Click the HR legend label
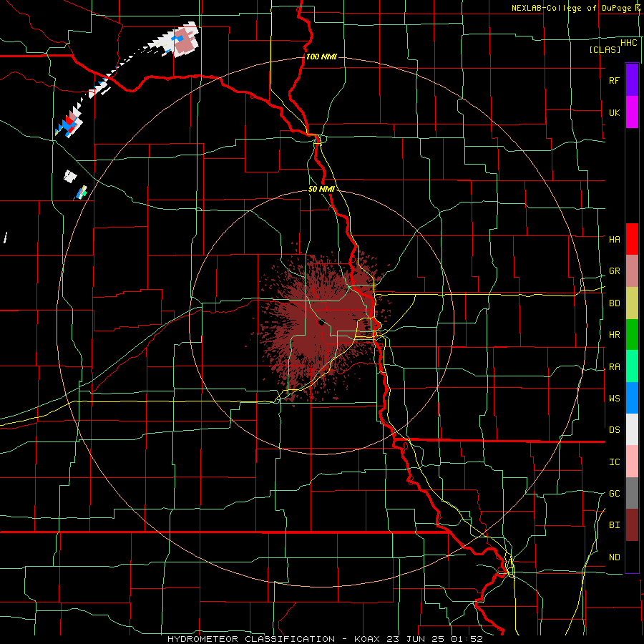The height and width of the screenshot is (644, 644). 614,335
